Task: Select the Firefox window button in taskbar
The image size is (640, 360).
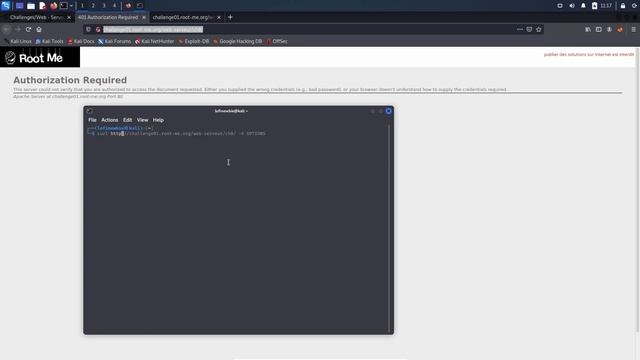Action: 129,6
